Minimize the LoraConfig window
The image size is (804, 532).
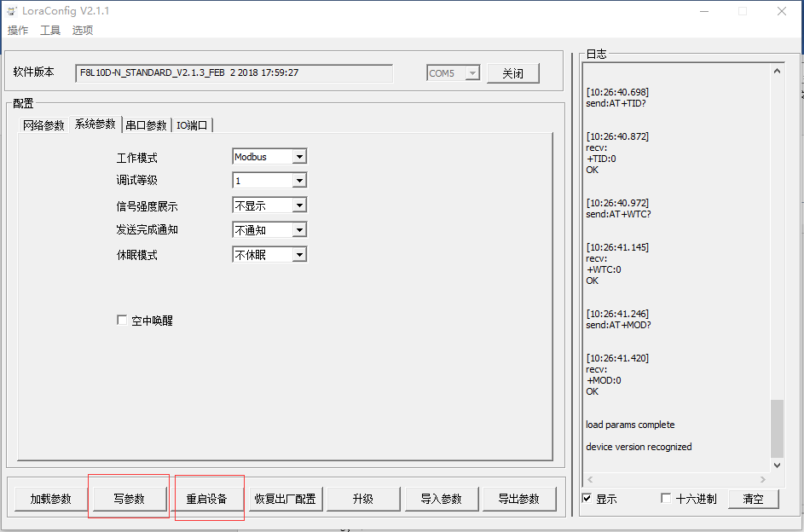[x=704, y=11]
